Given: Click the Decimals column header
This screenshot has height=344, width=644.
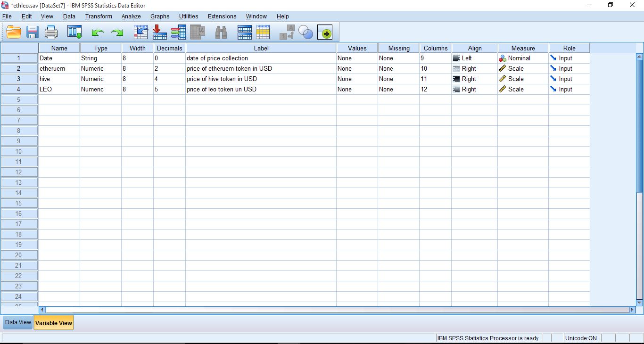Looking at the screenshot, I should (x=169, y=48).
